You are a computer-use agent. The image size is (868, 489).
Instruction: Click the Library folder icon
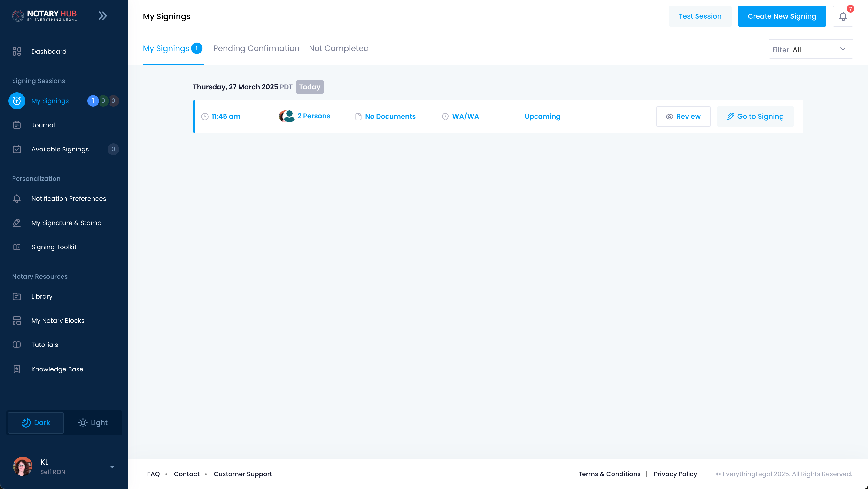(x=17, y=296)
